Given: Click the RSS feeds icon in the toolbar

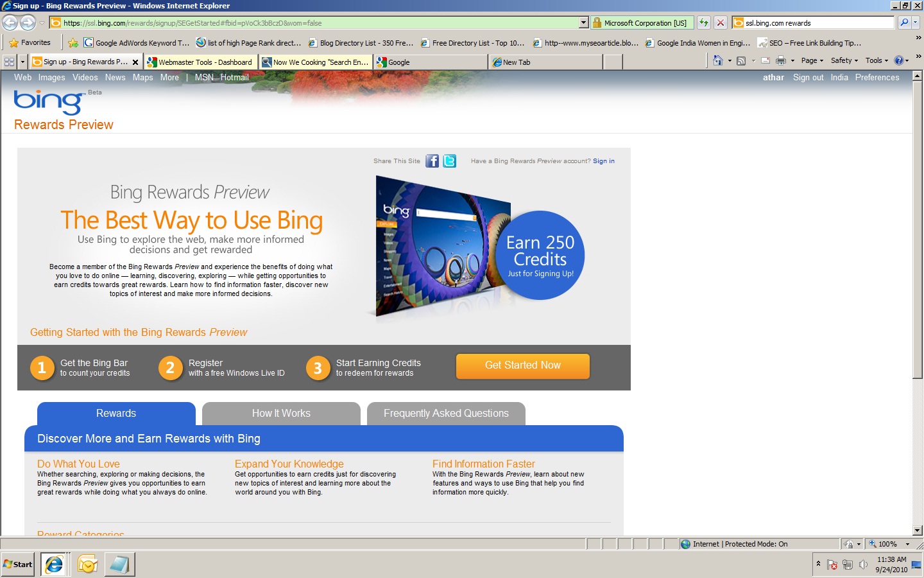Looking at the screenshot, I should pyautogui.click(x=742, y=60).
